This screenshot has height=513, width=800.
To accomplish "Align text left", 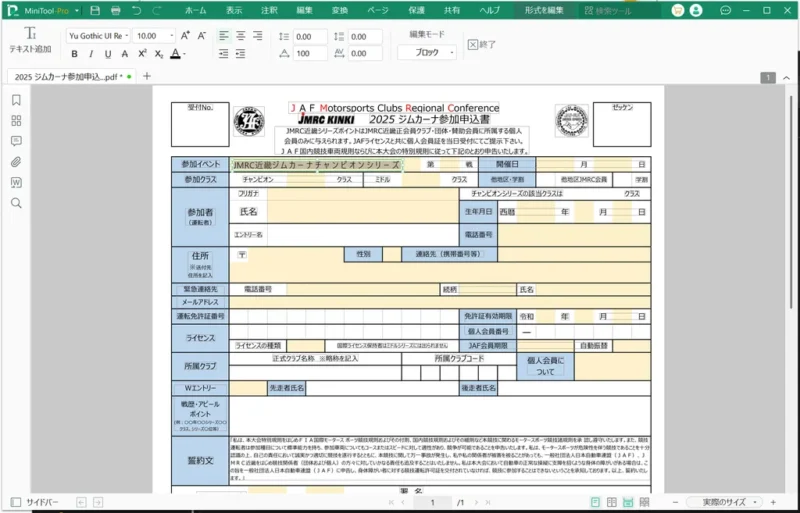I will click(224, 36).
